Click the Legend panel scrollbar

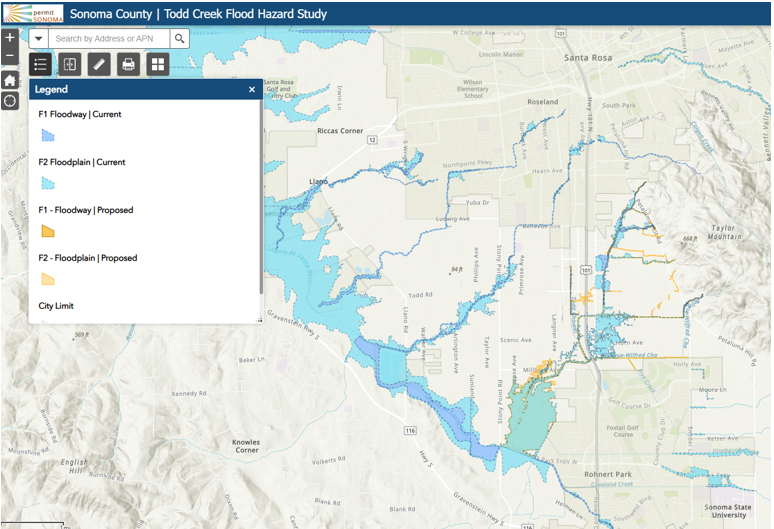click(261, 200)
